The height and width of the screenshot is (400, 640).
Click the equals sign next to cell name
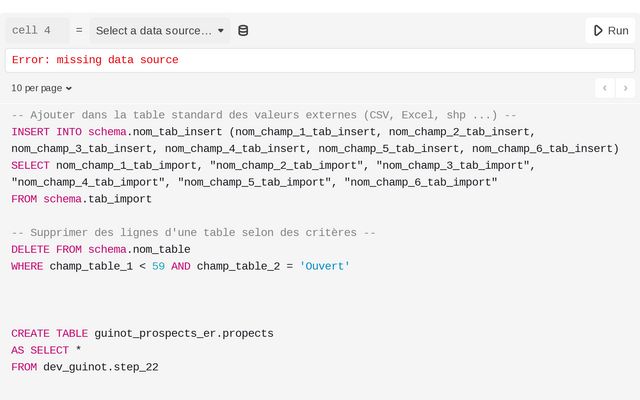point(79,31)
